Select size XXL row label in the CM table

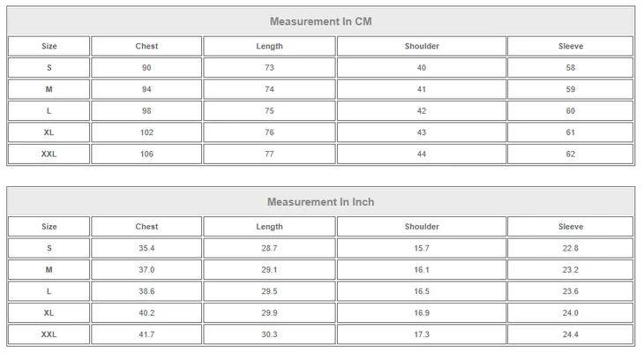click(x=49, y=154)
